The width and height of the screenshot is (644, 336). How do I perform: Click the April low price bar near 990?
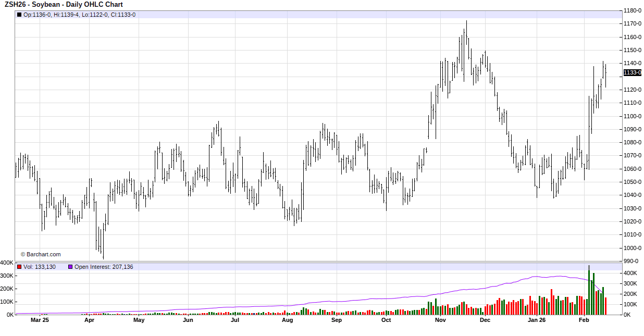[103, 245]
